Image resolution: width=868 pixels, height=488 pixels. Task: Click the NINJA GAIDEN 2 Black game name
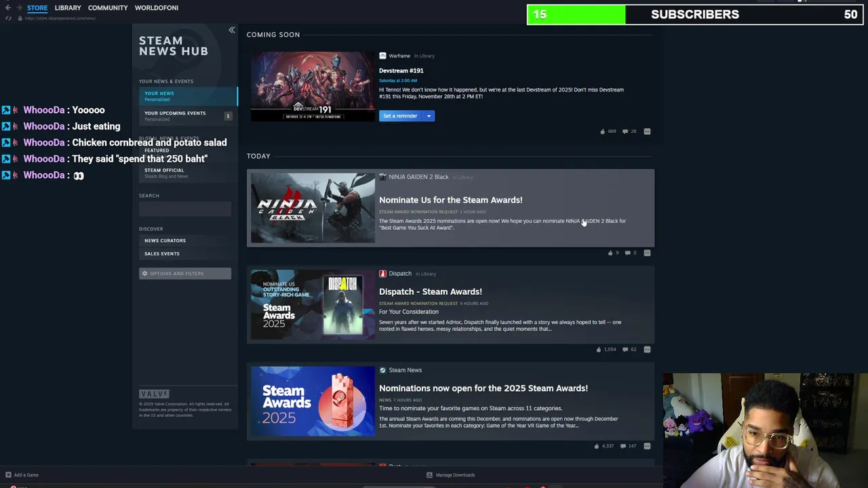tap(418, 177)
